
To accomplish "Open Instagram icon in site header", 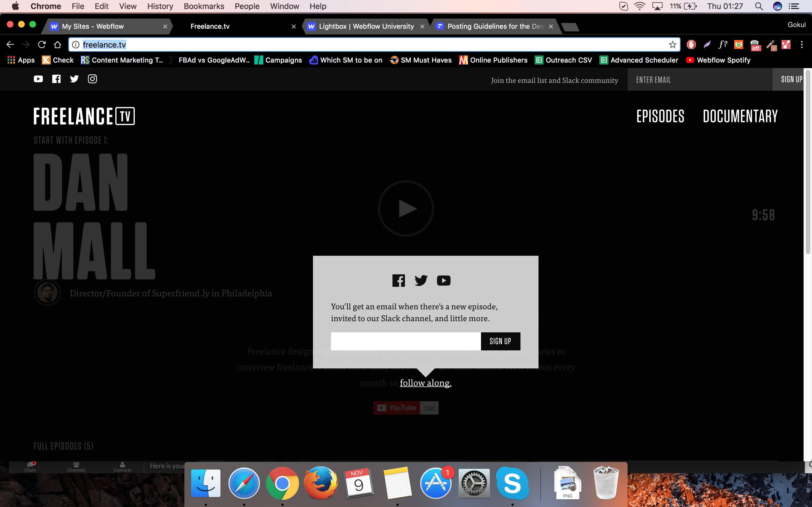I will click(x=92, y=79).
